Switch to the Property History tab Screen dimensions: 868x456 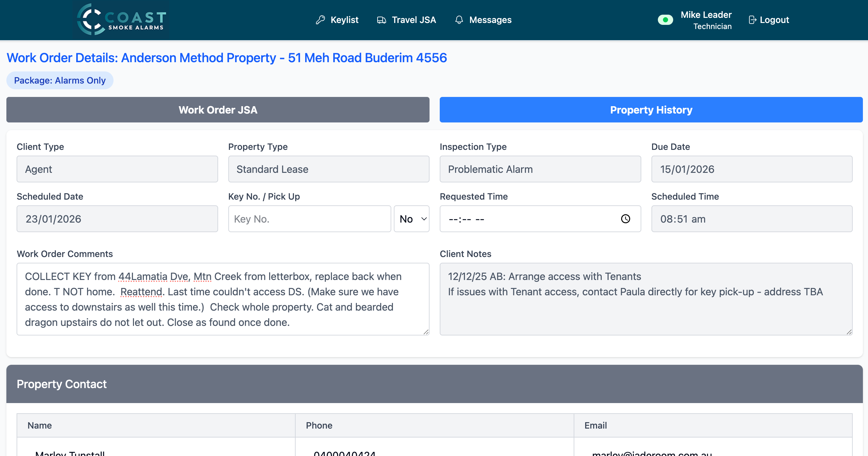[651, 110]
